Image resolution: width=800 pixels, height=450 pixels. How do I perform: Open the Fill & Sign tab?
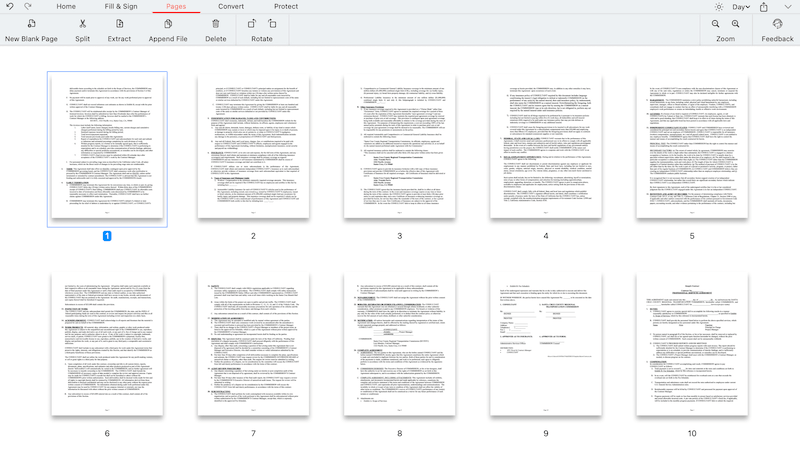(121, 6)
